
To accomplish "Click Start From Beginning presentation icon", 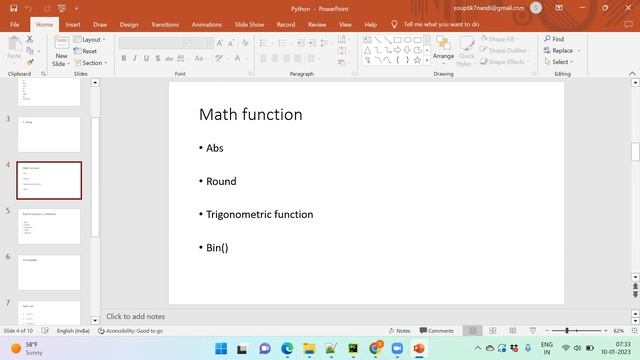I will tap(62, 8).
